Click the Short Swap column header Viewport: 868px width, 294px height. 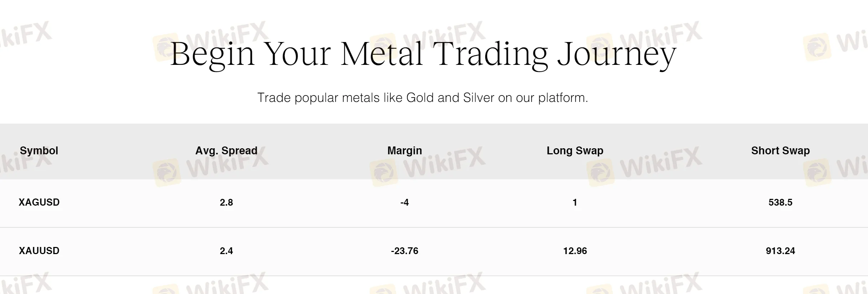(x=780, y=151)
